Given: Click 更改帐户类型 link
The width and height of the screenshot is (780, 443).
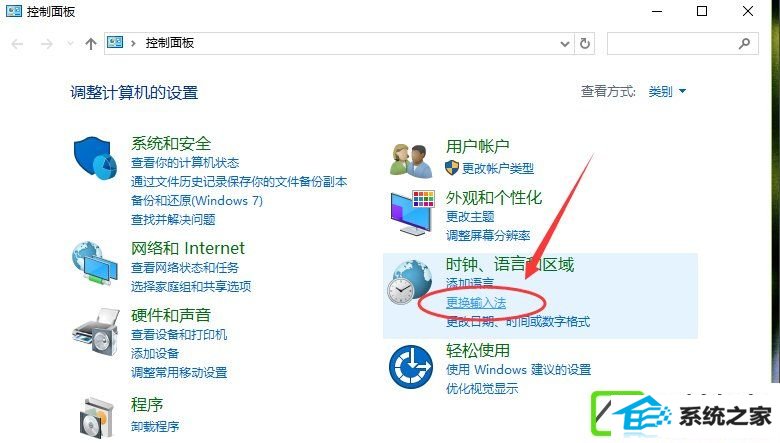Looking at the screenshot, I should 497,169.
